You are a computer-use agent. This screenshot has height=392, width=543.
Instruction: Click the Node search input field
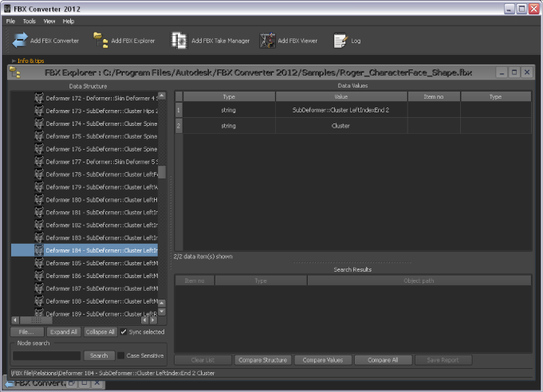(x=47, y=355)
